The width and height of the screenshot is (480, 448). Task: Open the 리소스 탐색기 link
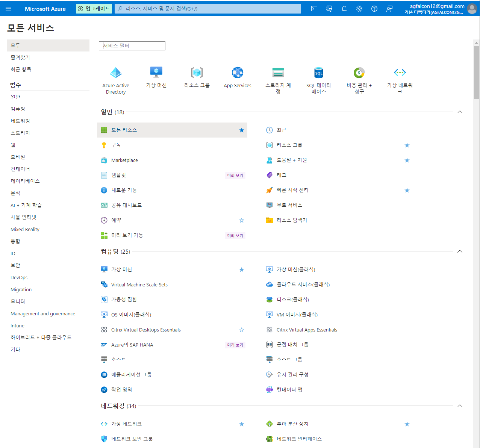(x=292, y=220)
